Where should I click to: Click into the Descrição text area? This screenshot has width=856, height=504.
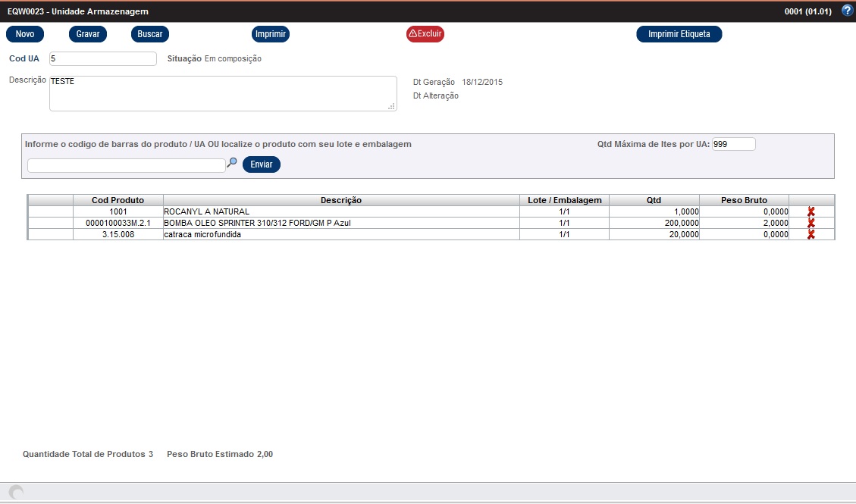click(222, 93)
